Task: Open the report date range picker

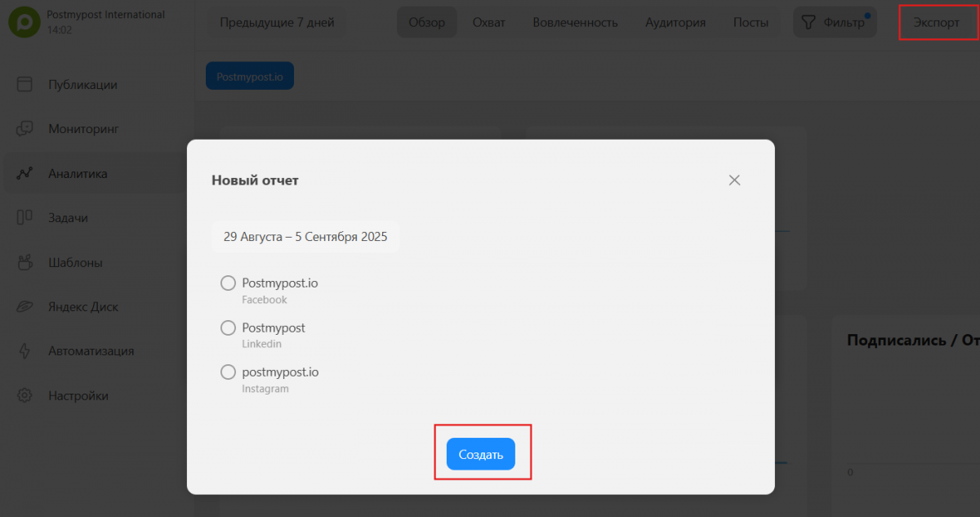Action: pos(305,237)
